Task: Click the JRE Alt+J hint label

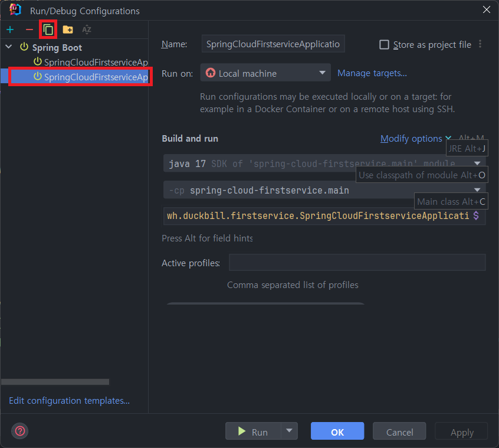Action: (x=467, y=148)
